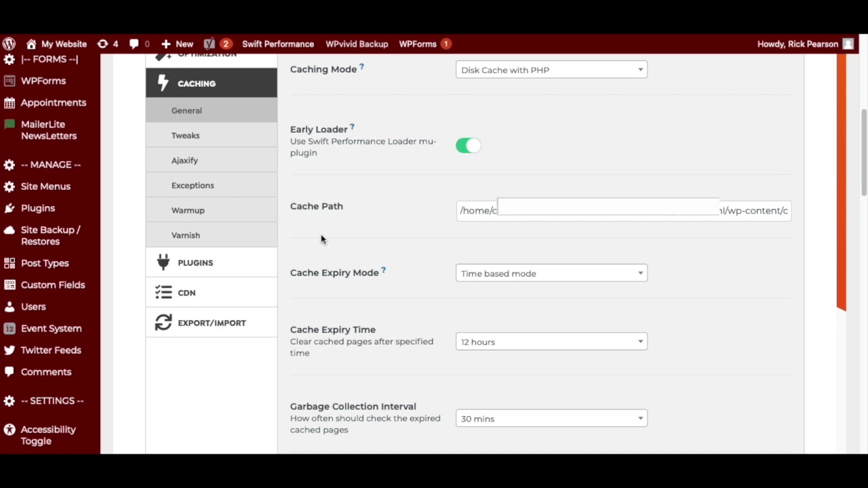Show Early Loader help tooltip

352,127
